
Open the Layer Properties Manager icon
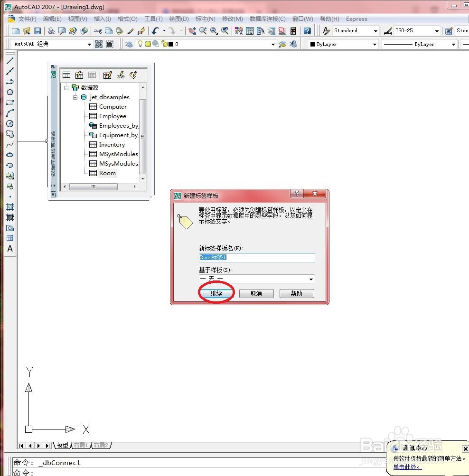pyautogui.click(x=129, y=44)
